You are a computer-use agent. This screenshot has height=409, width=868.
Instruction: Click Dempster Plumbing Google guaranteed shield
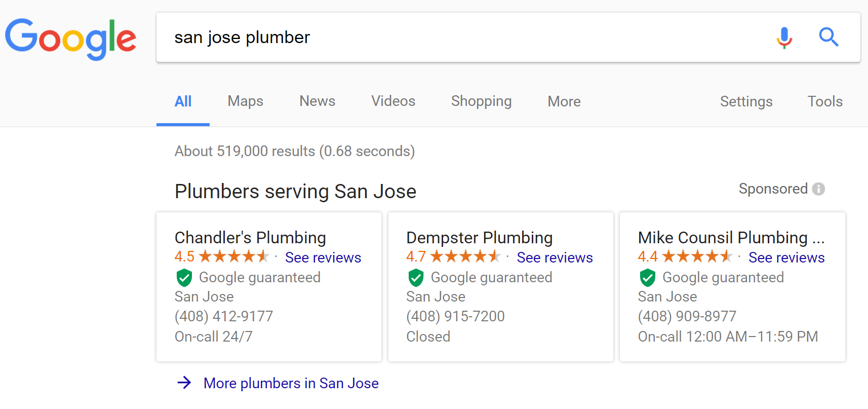416,278
